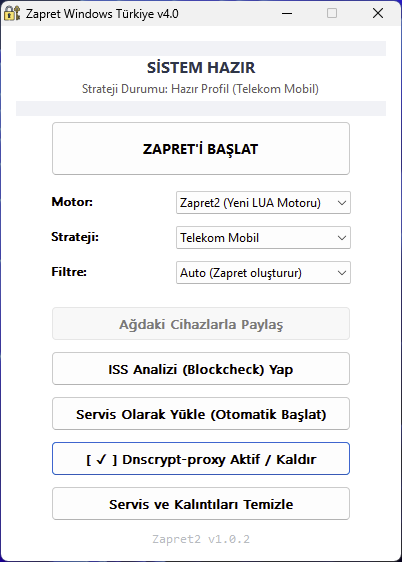Viewport: 402px width, 562px height.
Task: Start Zapret with ZAPRET'İ BAŞLAT button
Action: (201, 149)
